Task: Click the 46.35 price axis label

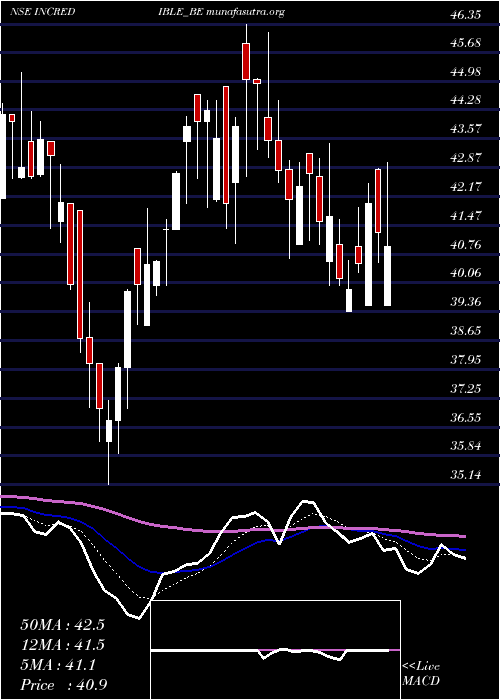Action: click(x=465, y=15)
